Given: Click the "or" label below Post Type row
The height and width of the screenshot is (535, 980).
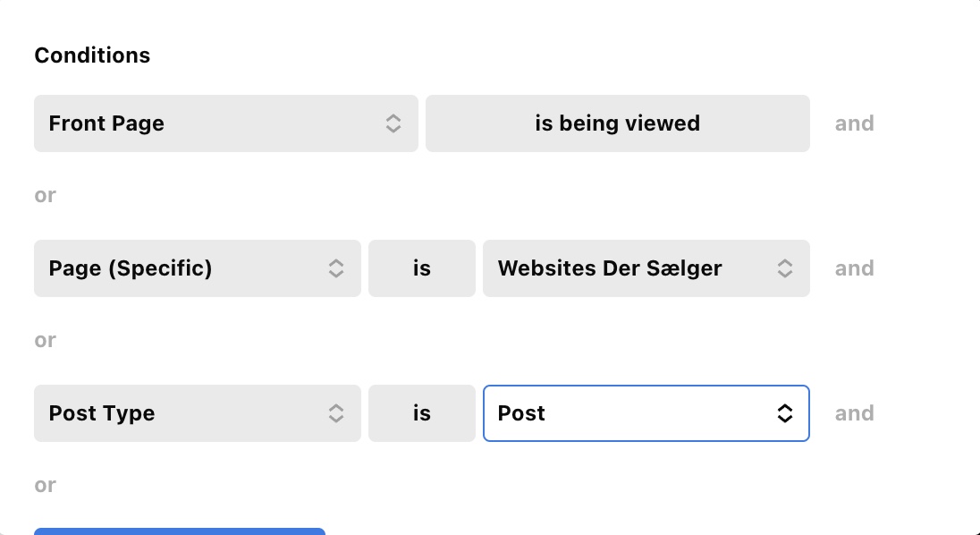Looking at the screenshot, I should pos(45,486).
